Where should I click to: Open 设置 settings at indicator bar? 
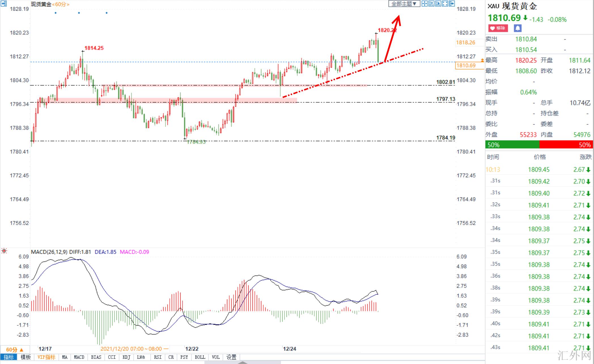(x=231, y=357)
